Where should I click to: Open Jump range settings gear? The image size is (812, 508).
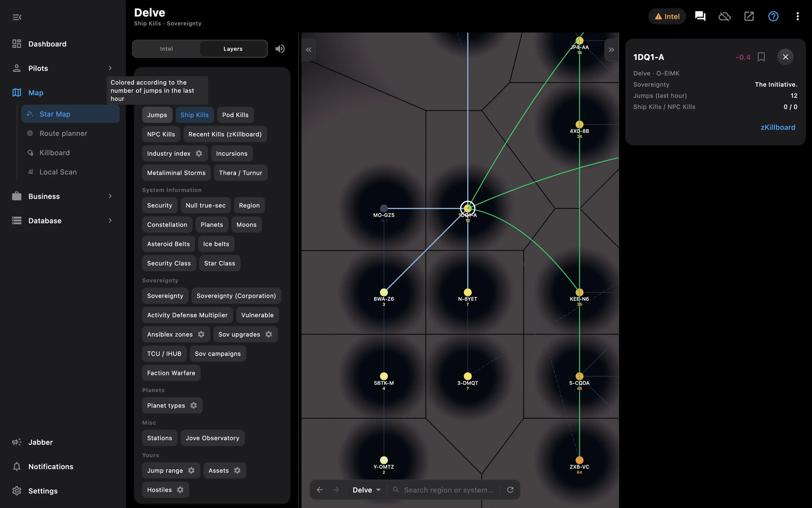point(191,470)
